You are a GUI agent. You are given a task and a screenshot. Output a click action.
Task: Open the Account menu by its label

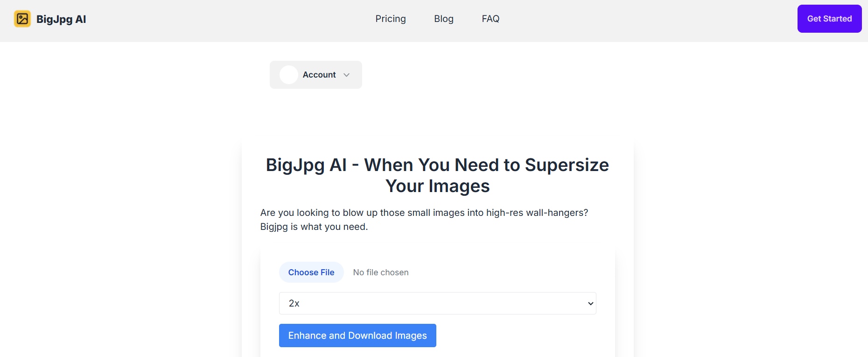[316, 75]
